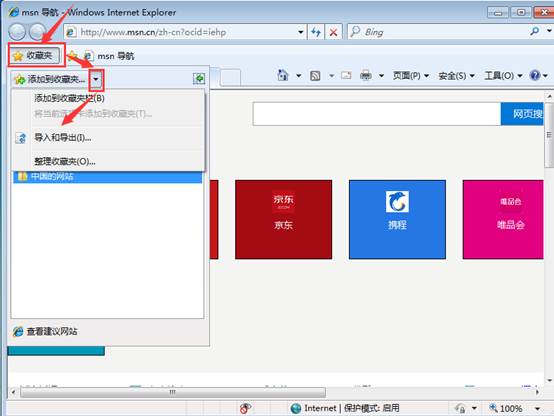Click the horizontal scrollbar thumb

pyautogui.click(x=173, y=392)
